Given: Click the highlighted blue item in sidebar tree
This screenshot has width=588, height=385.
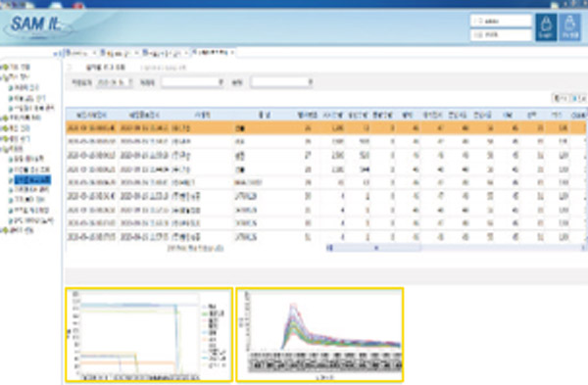Looking at the screenshot, I should tap(32, 180).
